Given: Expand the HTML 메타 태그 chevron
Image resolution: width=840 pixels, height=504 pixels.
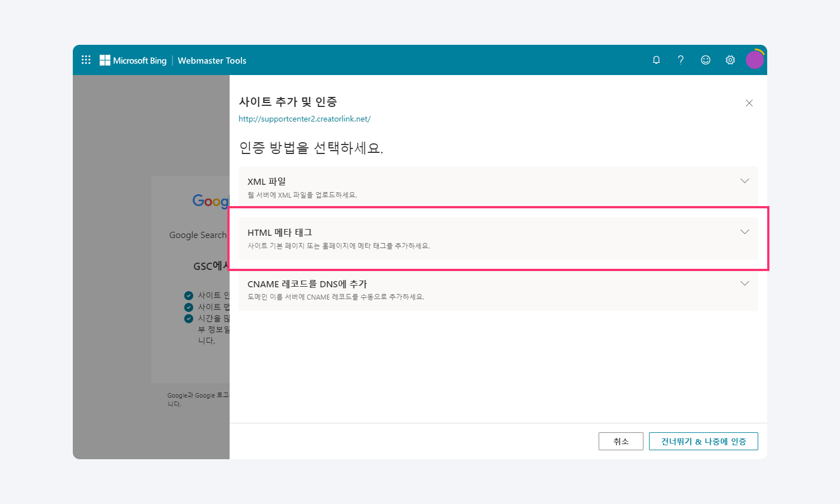Looking at the screenshot, I should 744,232.
